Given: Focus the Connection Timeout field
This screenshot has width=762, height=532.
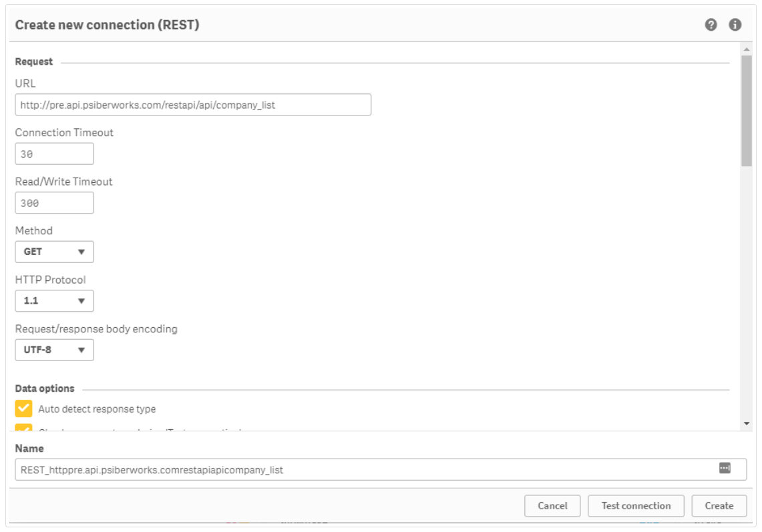Looking at the screenshot, I should pos(54,154).
